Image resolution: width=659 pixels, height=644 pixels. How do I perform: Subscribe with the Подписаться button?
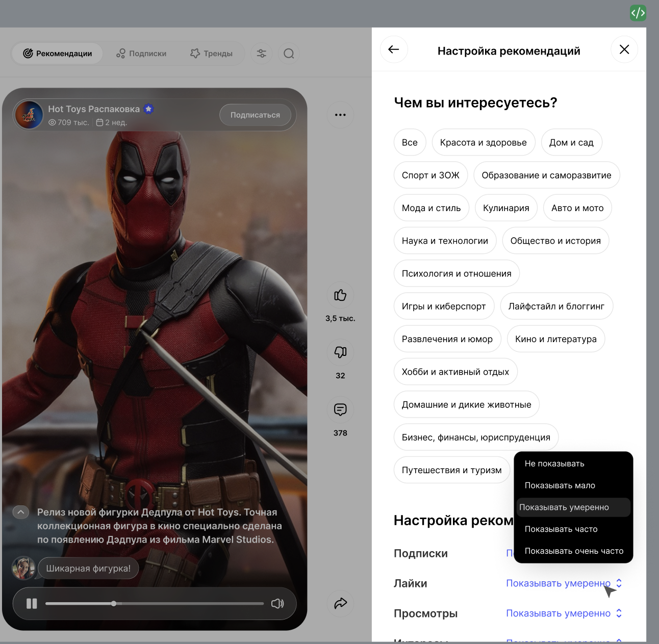pyautogui.click(x=255, y=115)
